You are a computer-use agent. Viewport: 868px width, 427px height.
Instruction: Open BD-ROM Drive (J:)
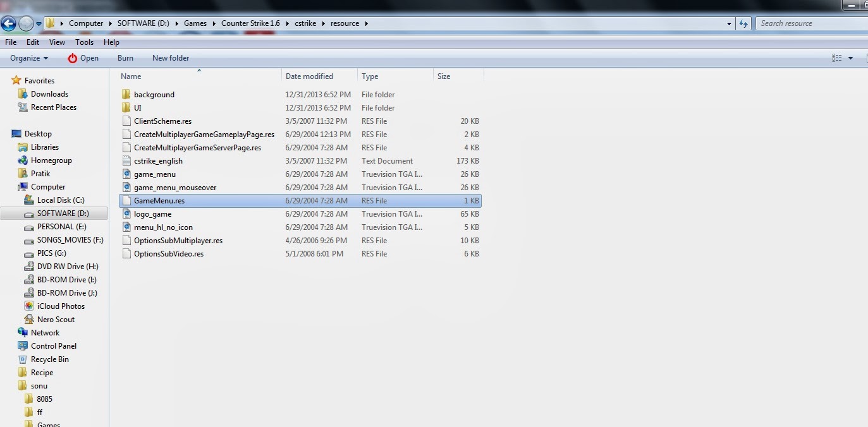66,293
